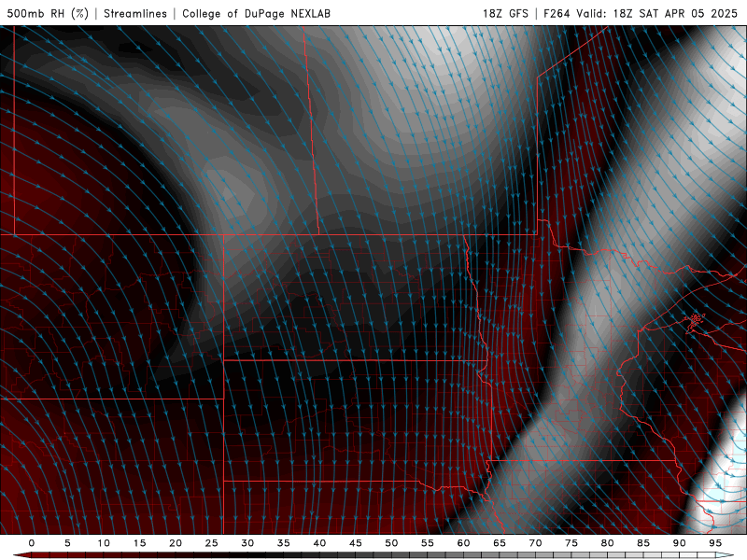Click the "Streamlines" label in header
The width and height of the screenshot is (747, 560).
135,13
